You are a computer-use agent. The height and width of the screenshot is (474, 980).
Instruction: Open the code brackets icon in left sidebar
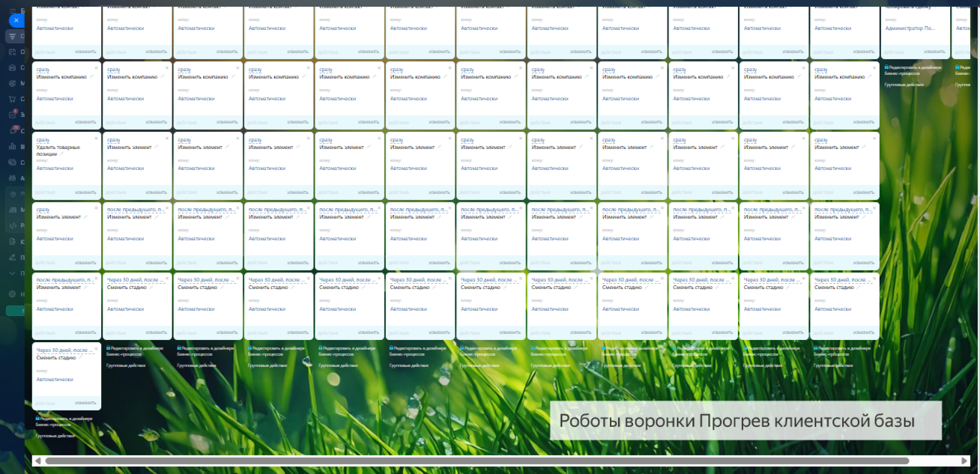[x=13, y=225]
